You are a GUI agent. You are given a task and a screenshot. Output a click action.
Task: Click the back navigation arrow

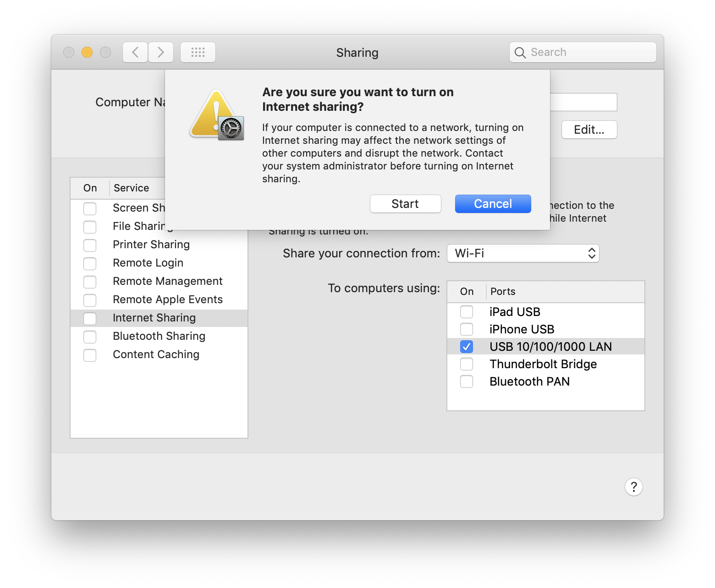[135, 52]
